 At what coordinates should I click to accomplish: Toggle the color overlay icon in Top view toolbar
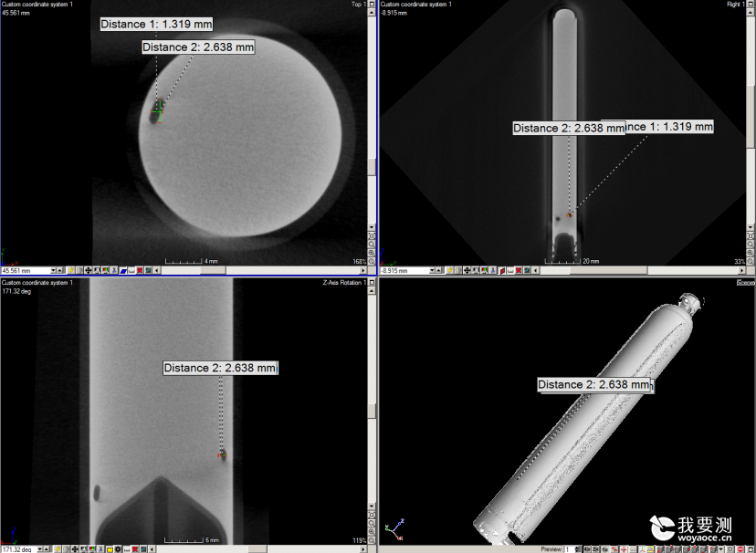(x=105, y=271)
